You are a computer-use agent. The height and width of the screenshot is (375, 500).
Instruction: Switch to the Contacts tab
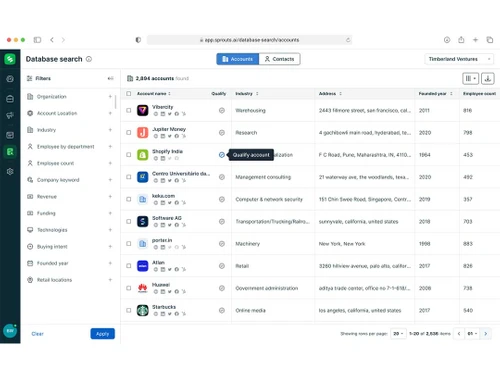(x=279, y=59)
